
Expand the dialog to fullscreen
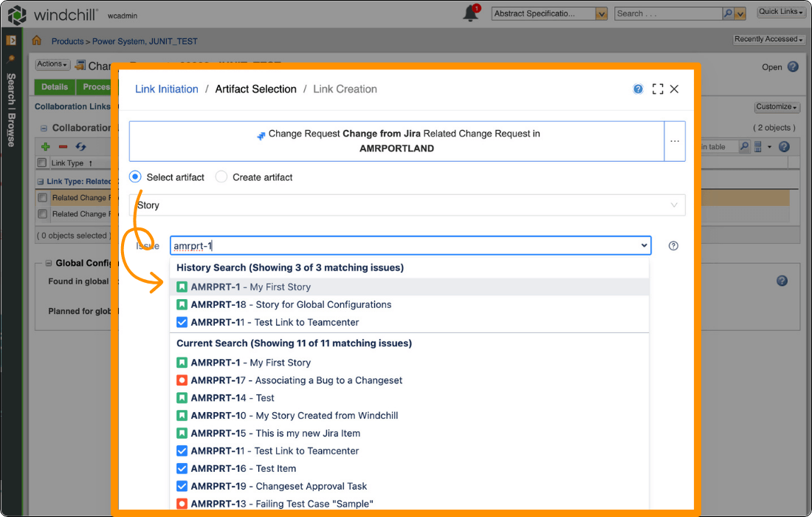click(x=657, y=89)
